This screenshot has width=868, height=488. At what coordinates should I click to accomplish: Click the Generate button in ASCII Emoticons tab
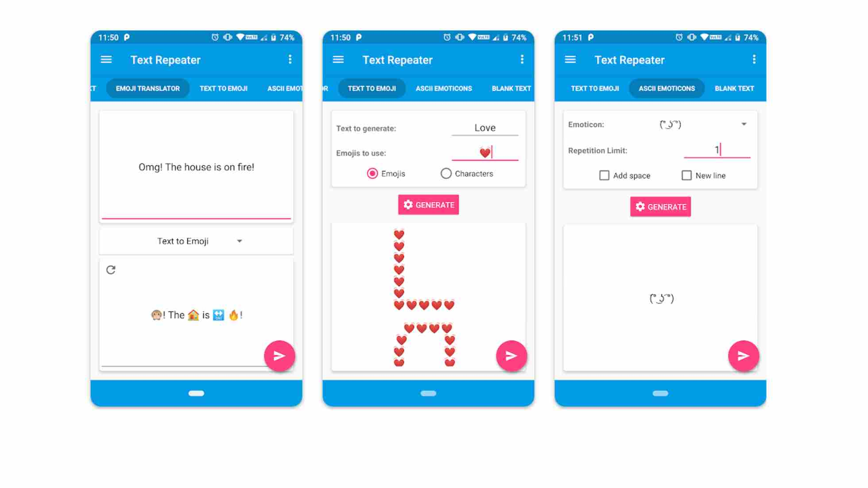661,206
